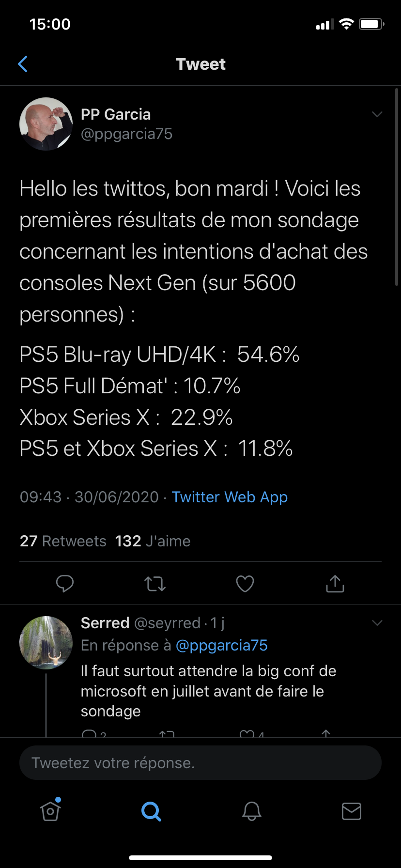Open Direct Messages envelope

[352, 811]
